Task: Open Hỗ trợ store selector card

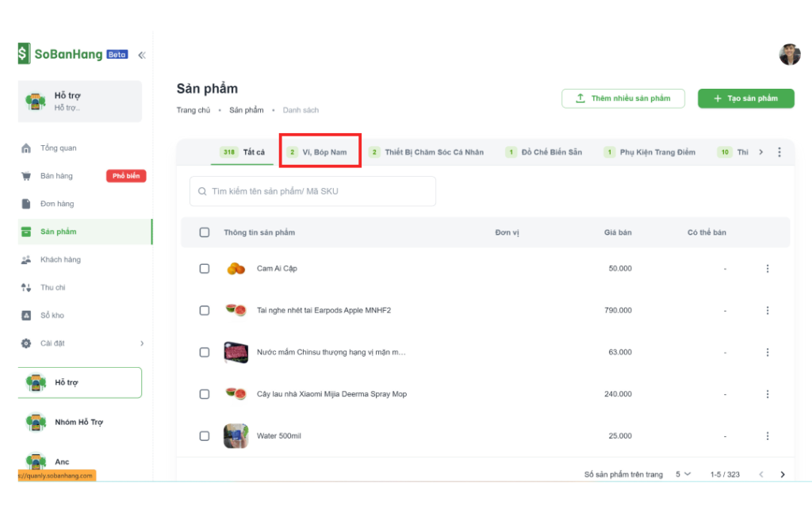Action: coord(79,101)
